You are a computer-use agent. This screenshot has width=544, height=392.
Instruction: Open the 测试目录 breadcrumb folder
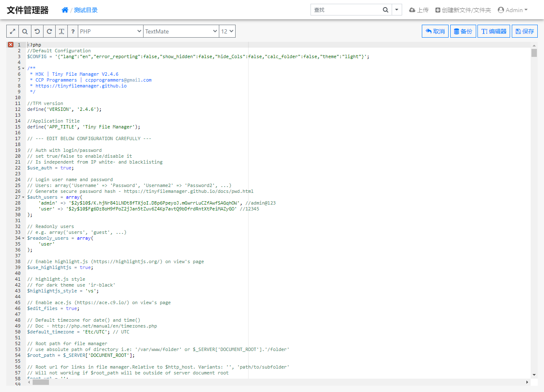tap(86, 10)
